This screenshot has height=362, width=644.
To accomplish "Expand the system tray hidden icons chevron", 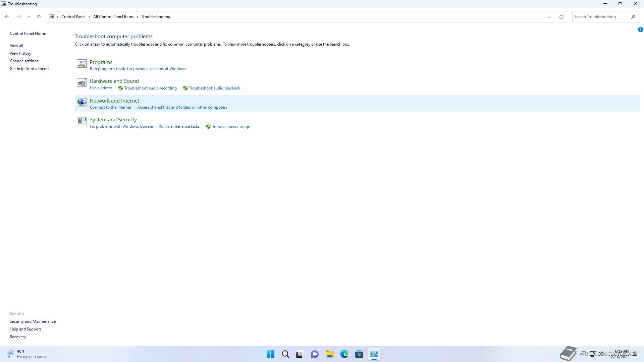I will [581, 354].
